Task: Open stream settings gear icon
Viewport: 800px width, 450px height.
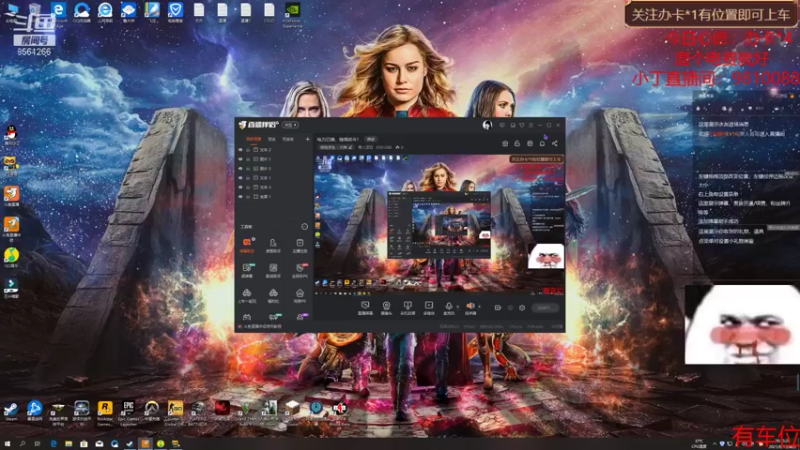Action: [x=522, y=308]
